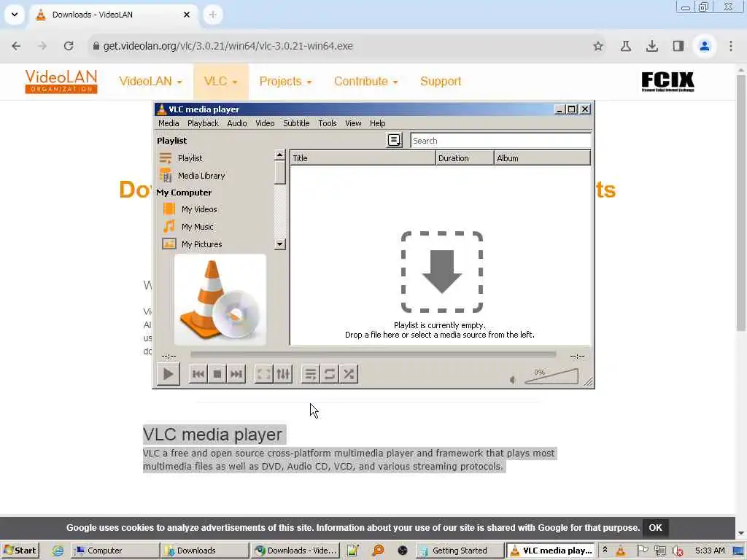
Task: Expand the Contribute dropdown on the website
Action: point(366,82)
